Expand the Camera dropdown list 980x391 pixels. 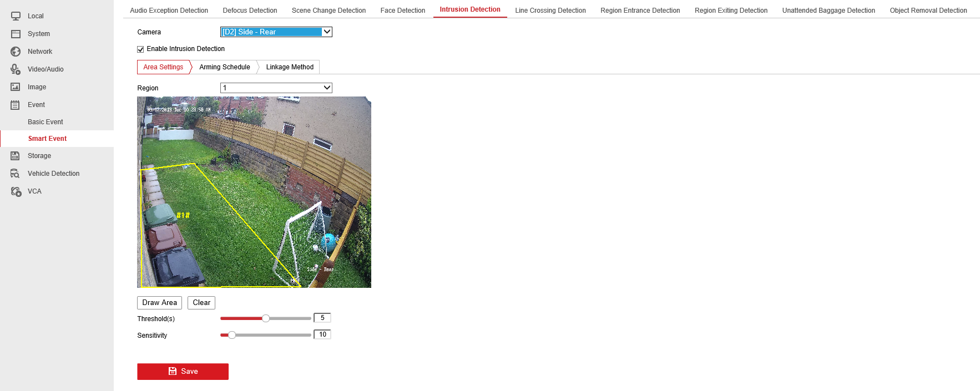pos(276,32)
